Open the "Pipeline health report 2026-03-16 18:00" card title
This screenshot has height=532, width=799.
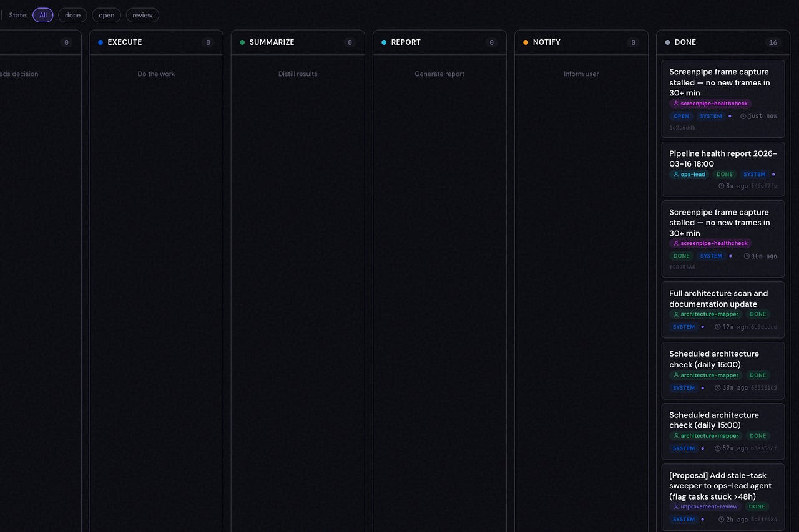[723, 158]
